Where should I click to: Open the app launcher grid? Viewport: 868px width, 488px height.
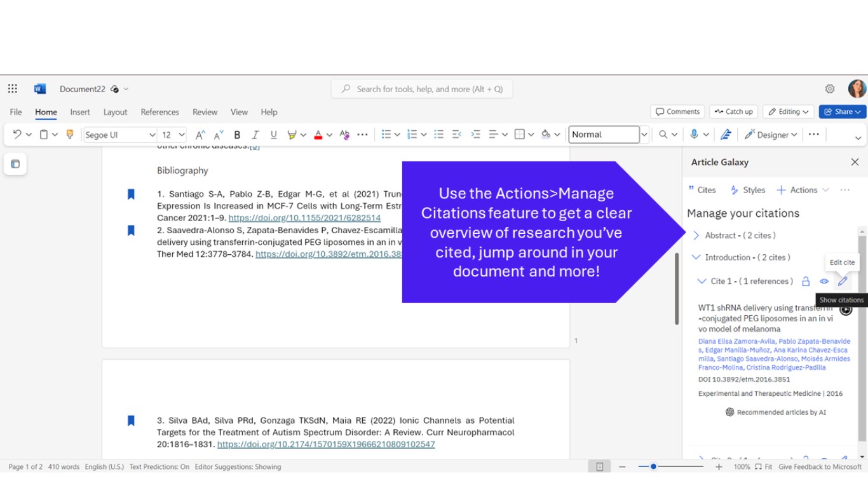pos(13,89)
